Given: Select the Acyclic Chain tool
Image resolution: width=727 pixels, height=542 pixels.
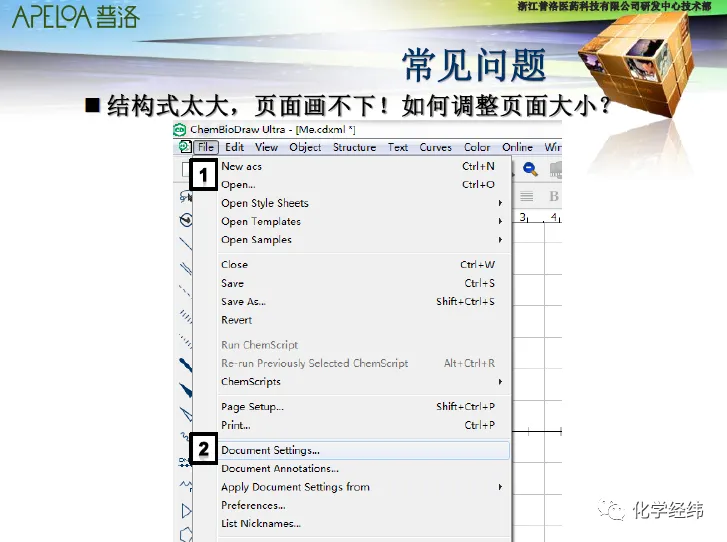Looking at the screenshot, I should pyautogui.click(x=185, y=485).
